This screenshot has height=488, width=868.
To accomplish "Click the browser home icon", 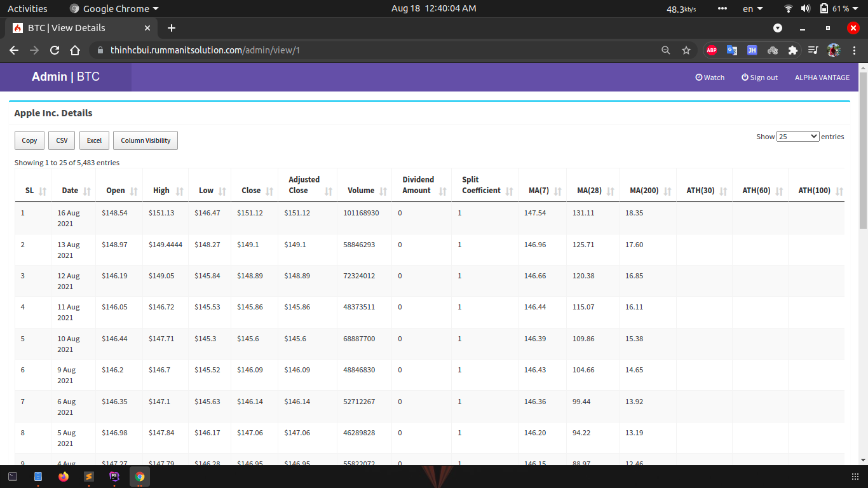I will tap(75, 50).
